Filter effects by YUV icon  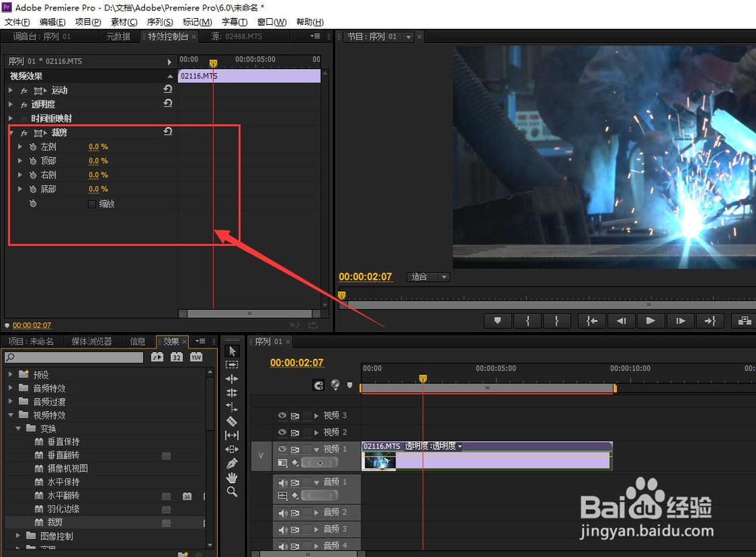(197, 357)
